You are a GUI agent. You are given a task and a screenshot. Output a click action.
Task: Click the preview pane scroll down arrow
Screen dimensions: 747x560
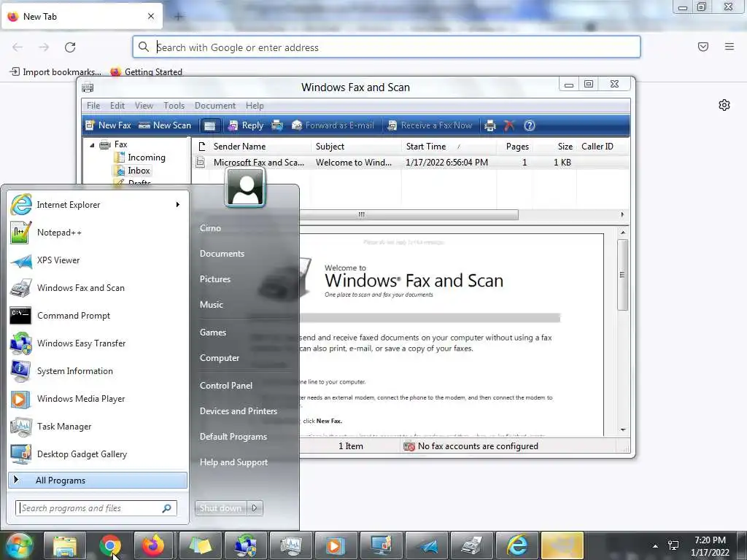coord(623,430)
